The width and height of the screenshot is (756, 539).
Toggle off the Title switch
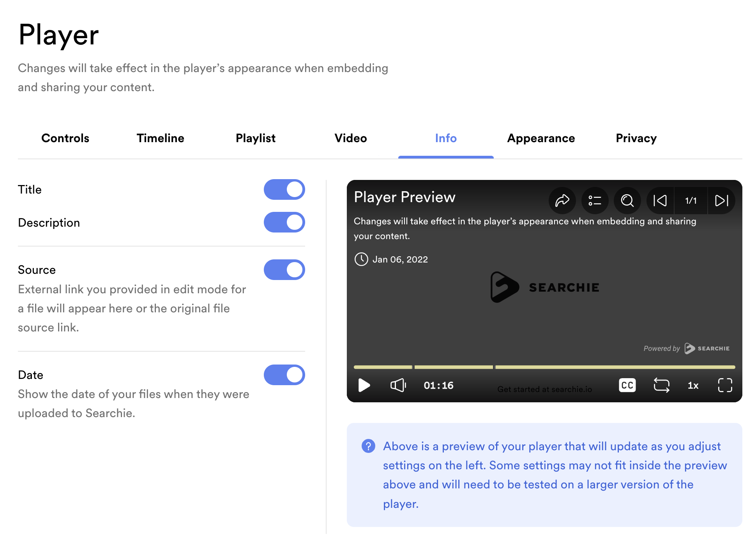tap(284, 190)
